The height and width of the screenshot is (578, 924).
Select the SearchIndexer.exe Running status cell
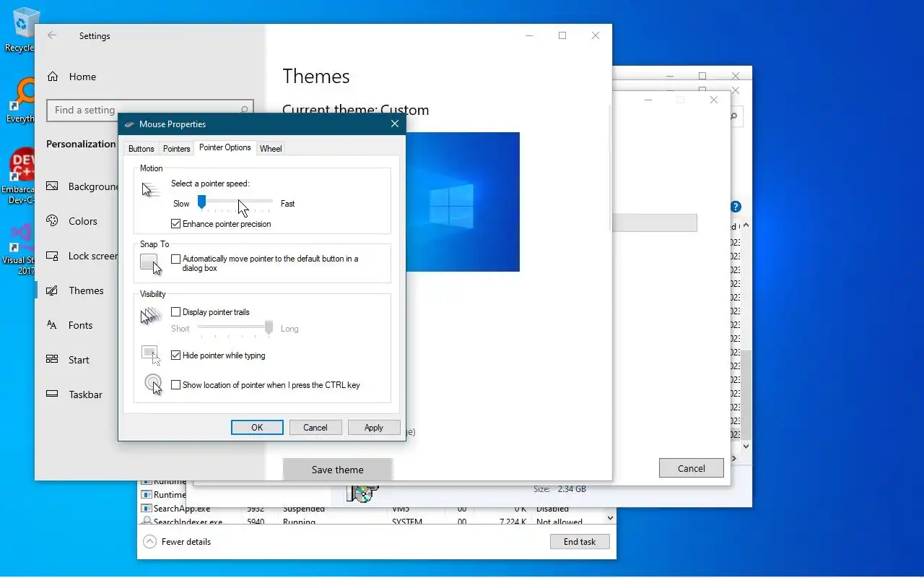tap(299, 521)
